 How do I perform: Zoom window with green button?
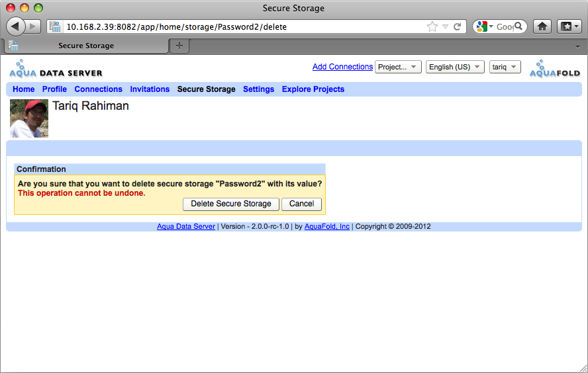click(38, 8)
